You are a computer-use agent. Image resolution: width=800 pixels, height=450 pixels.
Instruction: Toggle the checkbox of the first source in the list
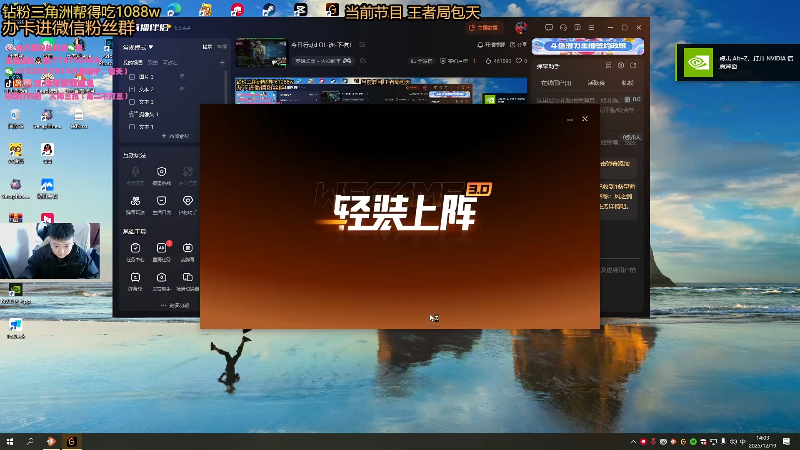coord(132,77)
